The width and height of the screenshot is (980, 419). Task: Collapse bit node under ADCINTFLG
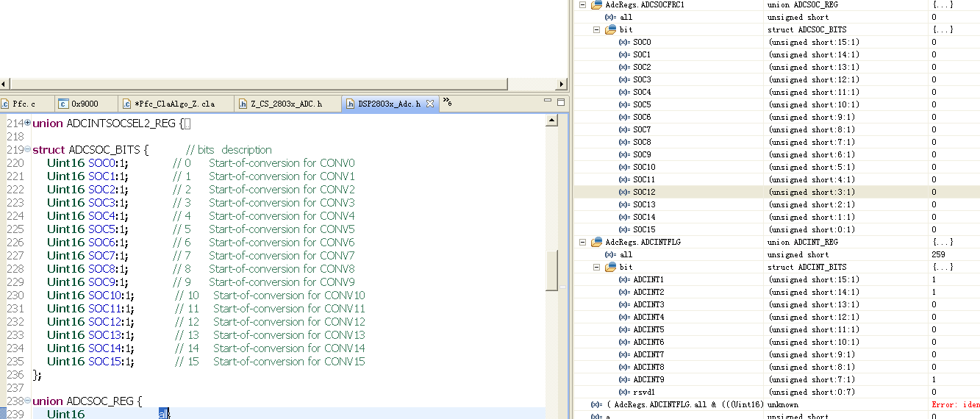pyautogui.click(x=597, y=267)
